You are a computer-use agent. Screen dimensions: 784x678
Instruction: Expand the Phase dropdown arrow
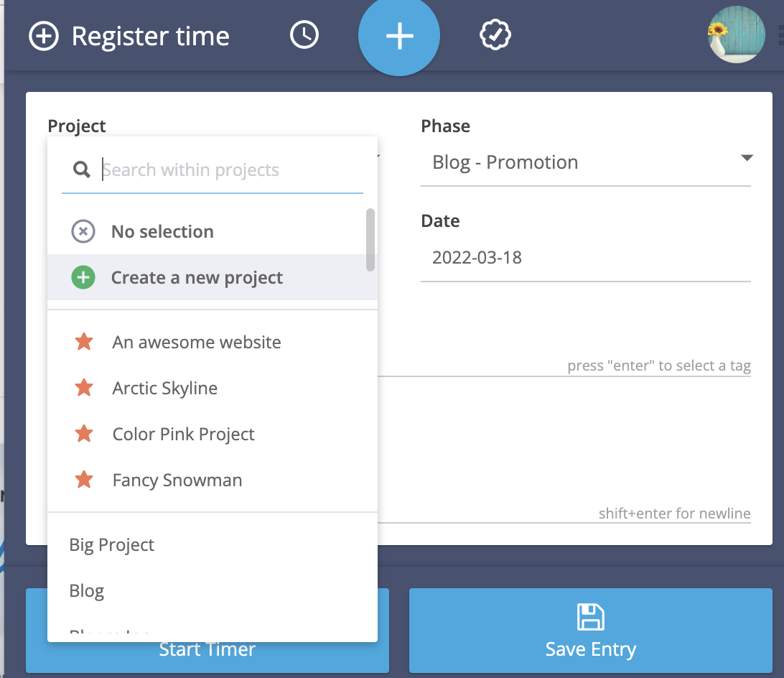tap(747, 158)
